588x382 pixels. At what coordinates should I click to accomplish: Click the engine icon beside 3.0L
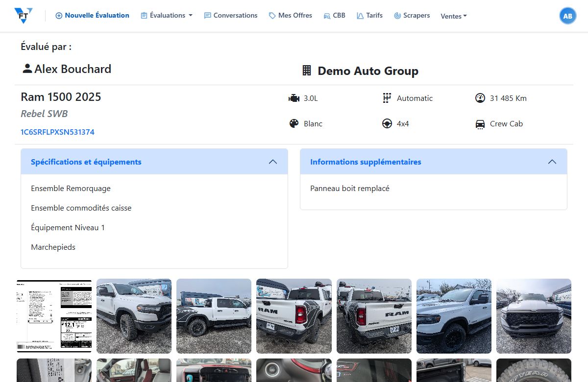point(294,98)
